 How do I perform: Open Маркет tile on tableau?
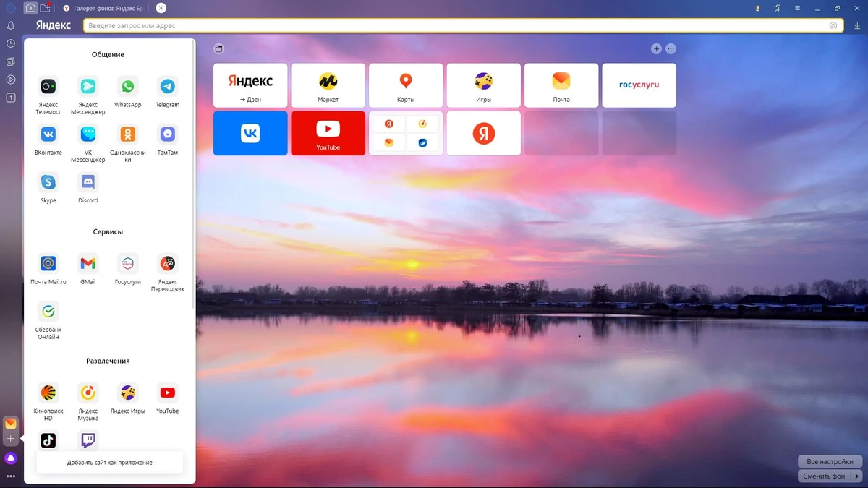pyautogui.click(x=328, y=85)
